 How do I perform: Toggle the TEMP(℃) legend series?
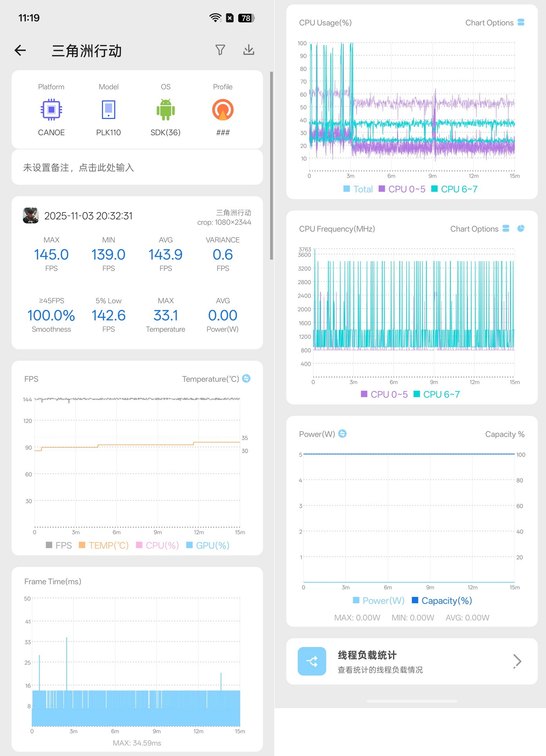point(104,545)
